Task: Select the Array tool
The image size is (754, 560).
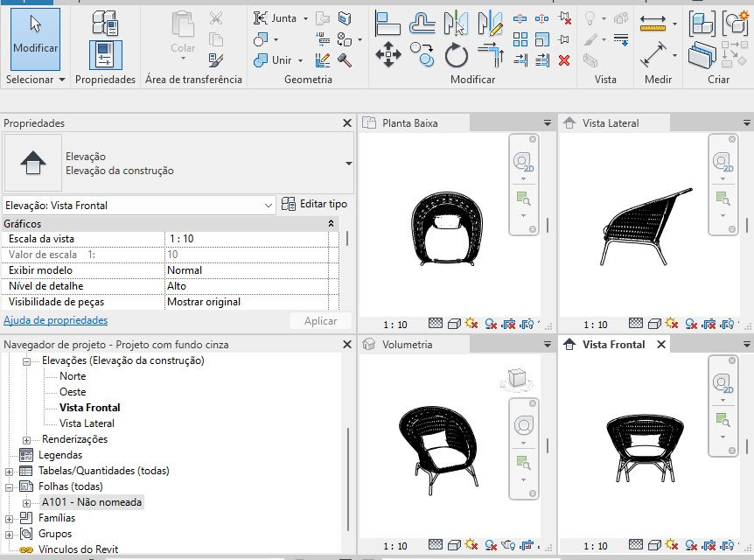Action: click(x=520, y=39)
